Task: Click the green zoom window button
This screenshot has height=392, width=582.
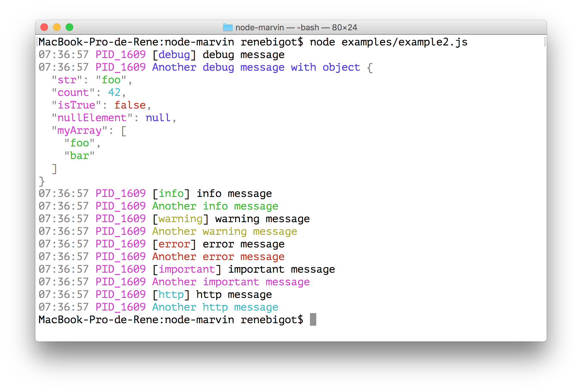Action: (x=69, y=27)
